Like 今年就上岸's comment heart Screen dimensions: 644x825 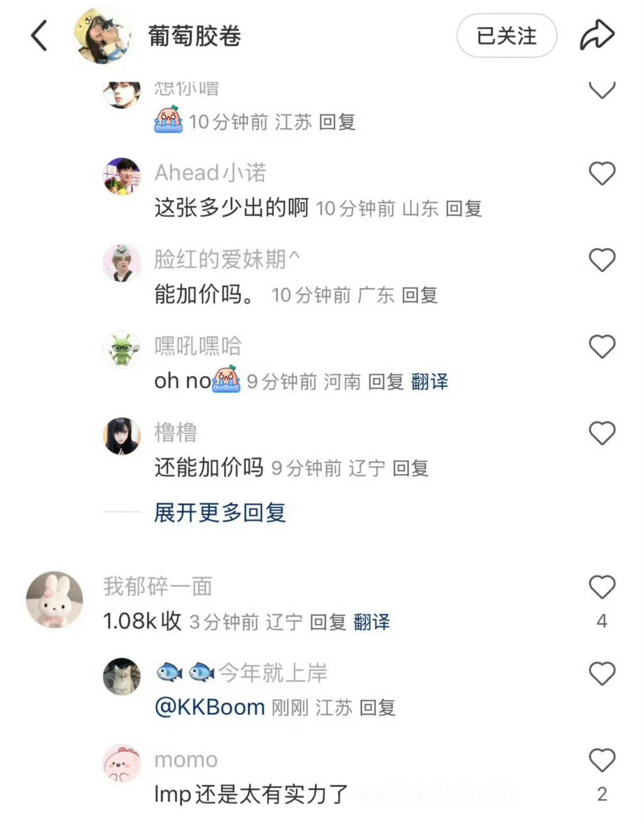[x=602, y=673]
